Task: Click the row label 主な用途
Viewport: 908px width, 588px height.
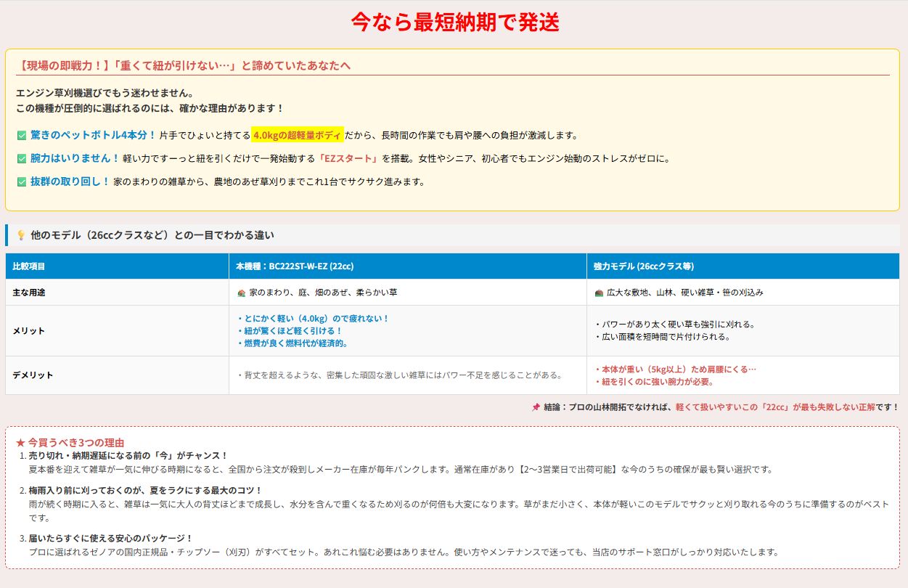Action: pos(29,293)
